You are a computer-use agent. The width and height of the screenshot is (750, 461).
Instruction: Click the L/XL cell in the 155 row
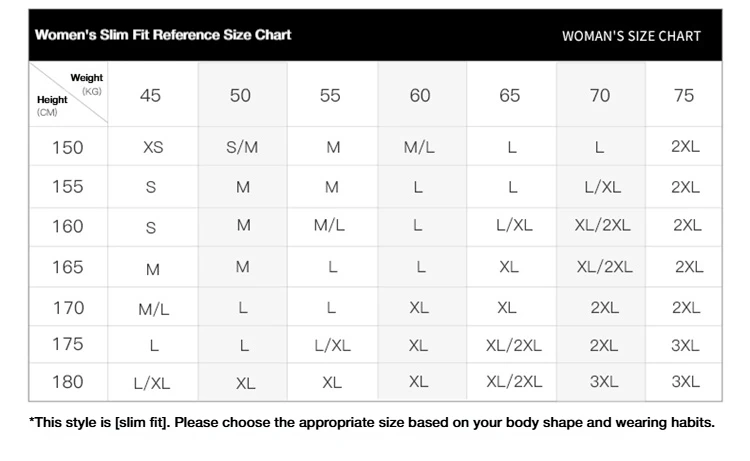(603, 187)
